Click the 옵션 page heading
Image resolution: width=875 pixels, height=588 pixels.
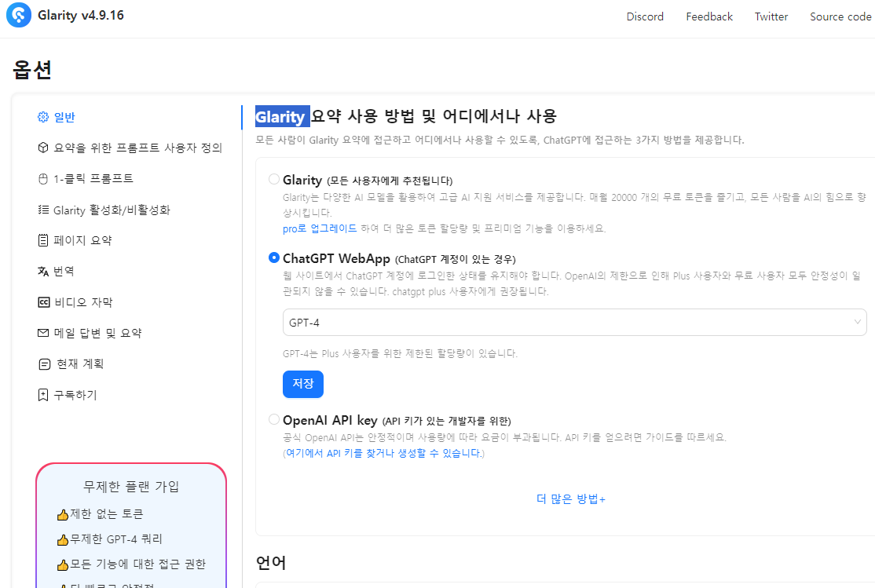tap(31, 70)
